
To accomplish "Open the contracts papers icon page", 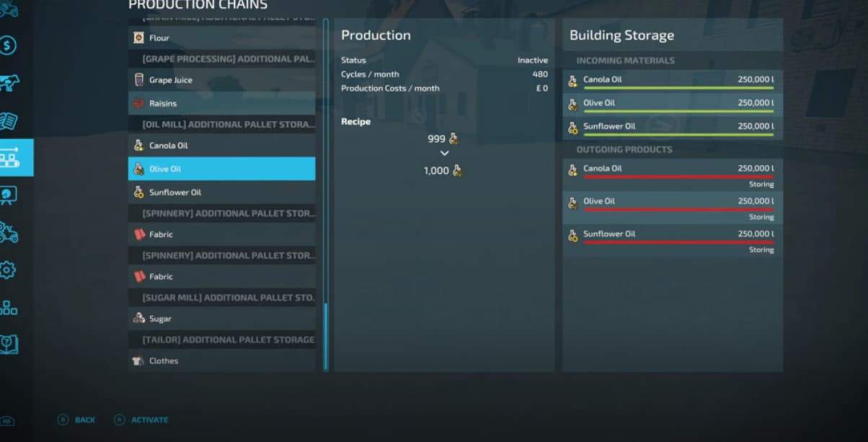I will pyautogui.click(x=9, y=120).
